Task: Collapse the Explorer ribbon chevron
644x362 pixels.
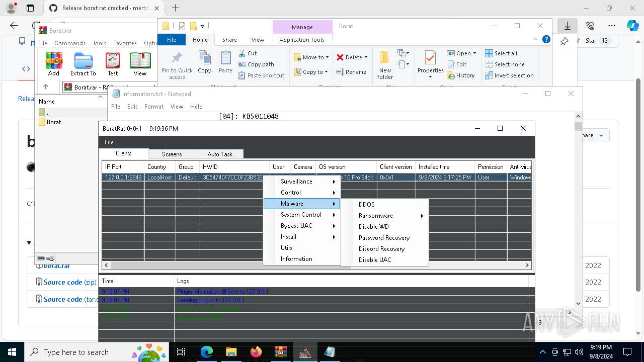Action: point(535,39)
